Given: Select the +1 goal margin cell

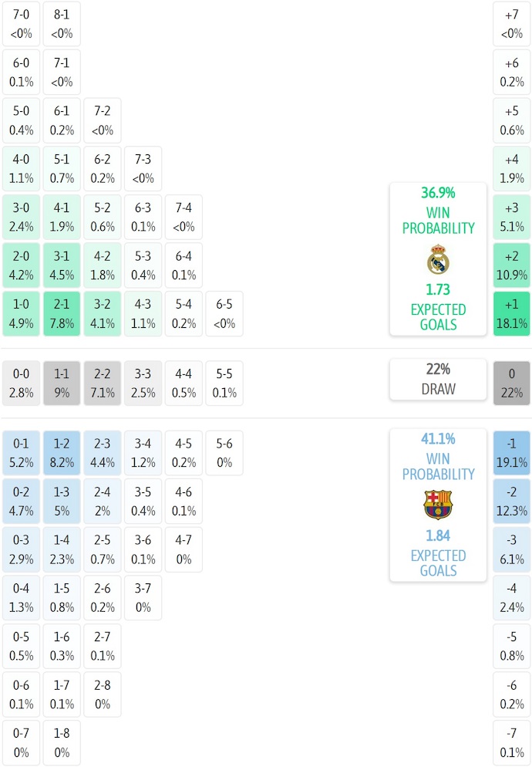Looking at the screenshot, I should pyautogui.click(x=512, y=314).
